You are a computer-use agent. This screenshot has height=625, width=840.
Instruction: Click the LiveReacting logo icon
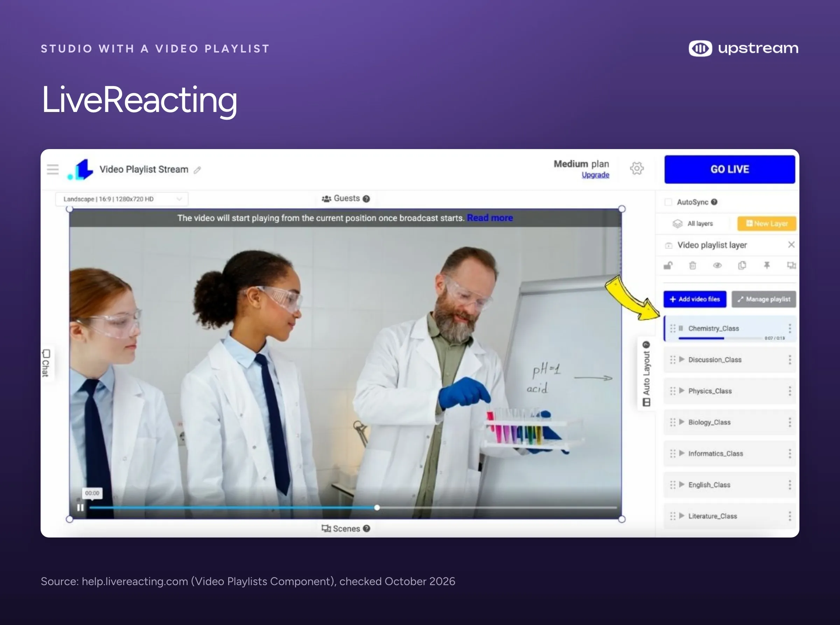click(x=80, y=169)
